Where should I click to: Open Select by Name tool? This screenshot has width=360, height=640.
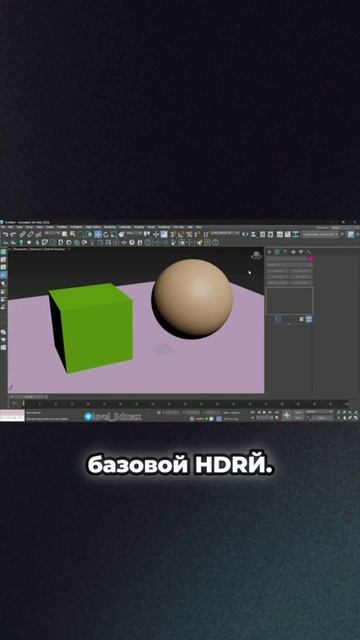[72, 234]
